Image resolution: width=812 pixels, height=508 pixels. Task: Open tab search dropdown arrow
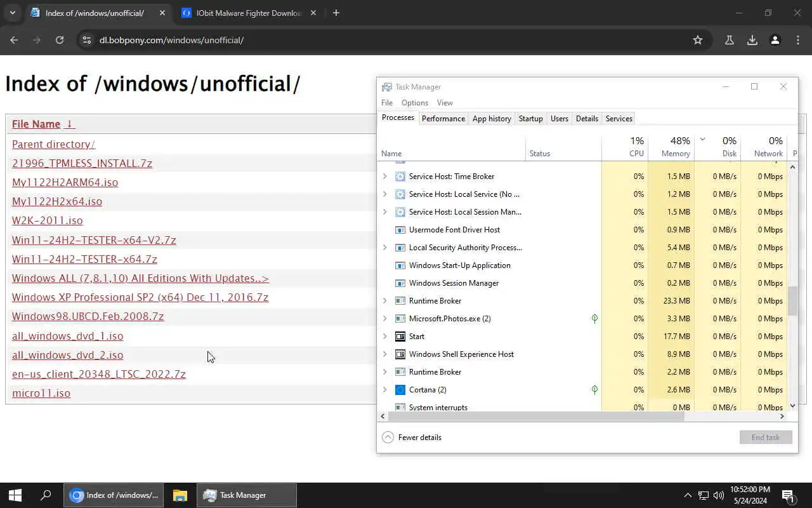tap(12, 13)
